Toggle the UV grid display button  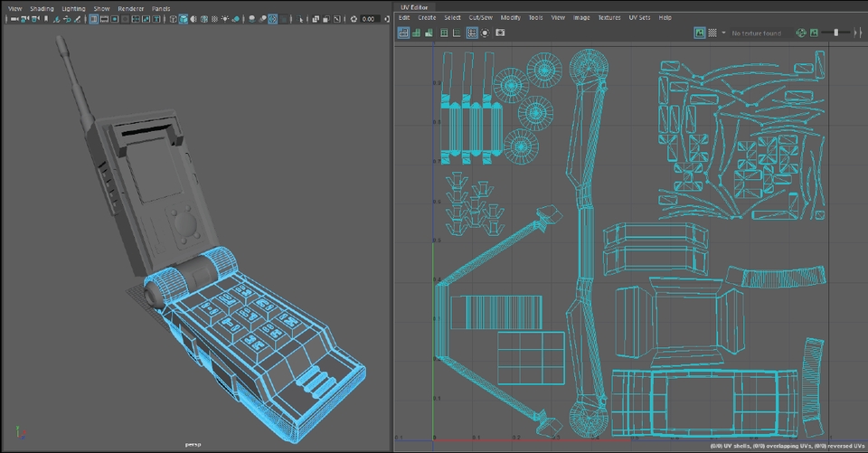(472, 33)
